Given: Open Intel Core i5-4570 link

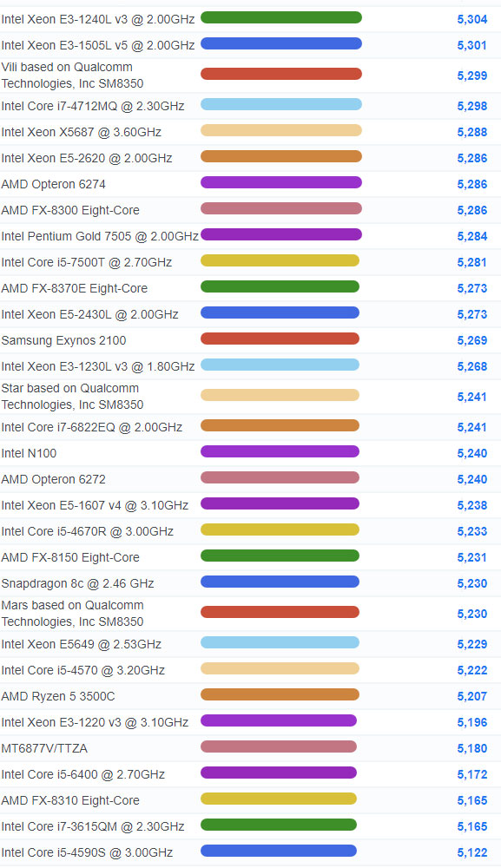Looking at the screenshot, I should (83, 670).
